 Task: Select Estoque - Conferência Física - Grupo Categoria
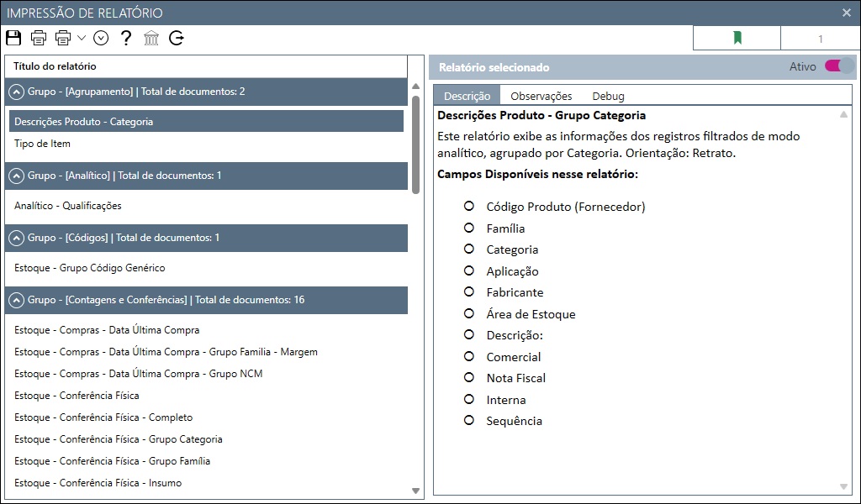pyautogui.click(x=207, y=439)
